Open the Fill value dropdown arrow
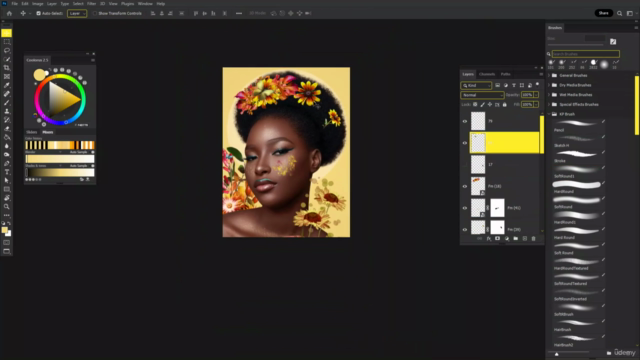 tap(536, 104)
